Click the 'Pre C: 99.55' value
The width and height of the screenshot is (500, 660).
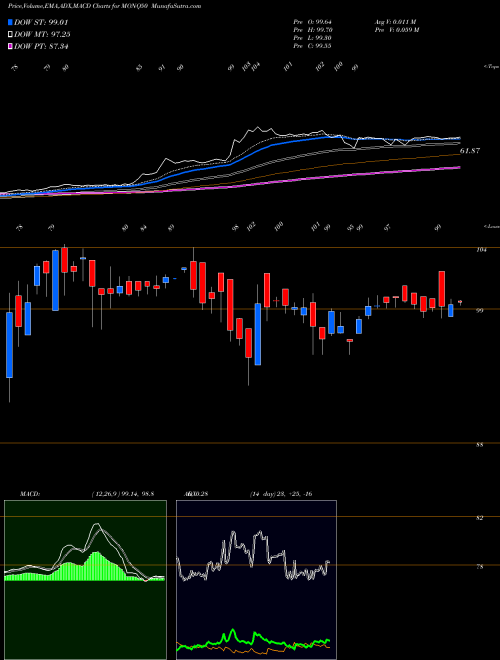[x=314, y=46]
